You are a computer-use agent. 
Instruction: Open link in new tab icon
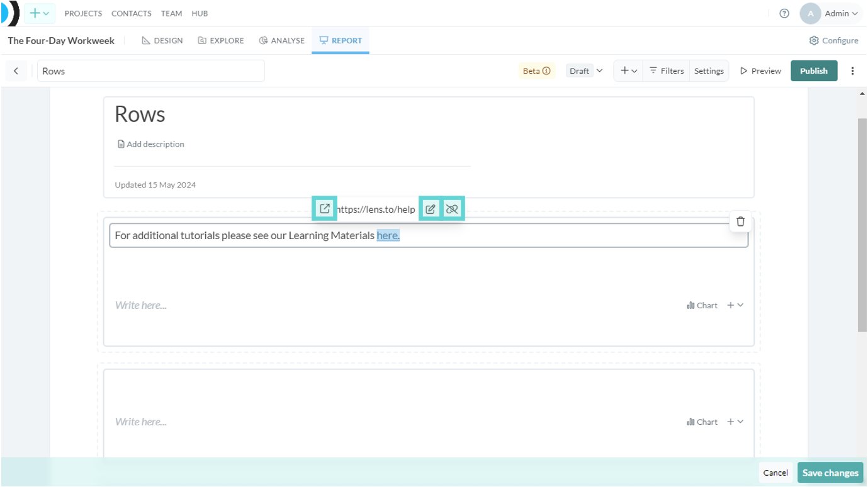pyautogui.click(x=325, y=209)
